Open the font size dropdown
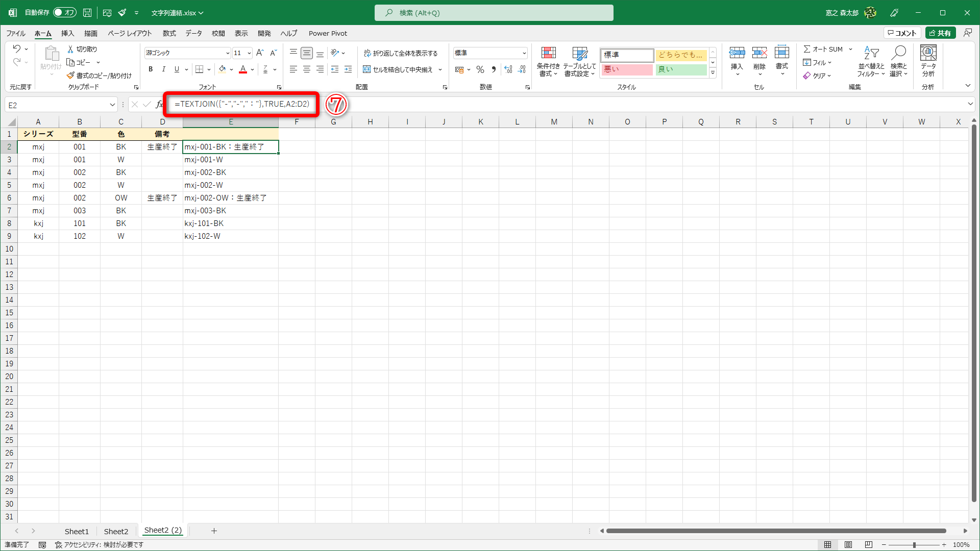This screenshot has width=980, height=551. (x=249, y=53)
